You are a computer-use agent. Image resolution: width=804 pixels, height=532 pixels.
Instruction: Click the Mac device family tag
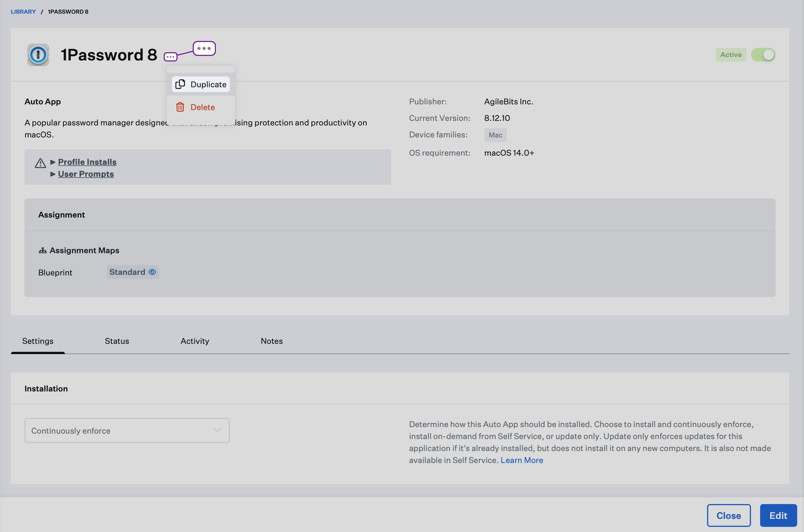(495, 135)
